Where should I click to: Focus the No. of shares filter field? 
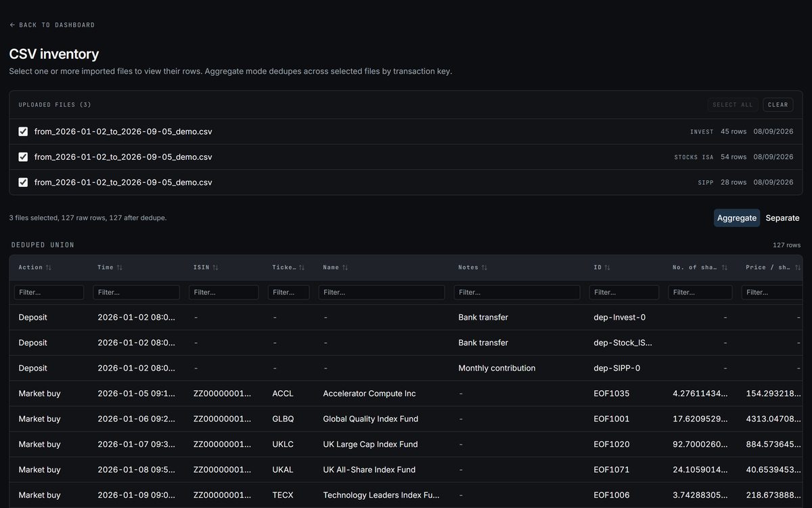point(700,293)
